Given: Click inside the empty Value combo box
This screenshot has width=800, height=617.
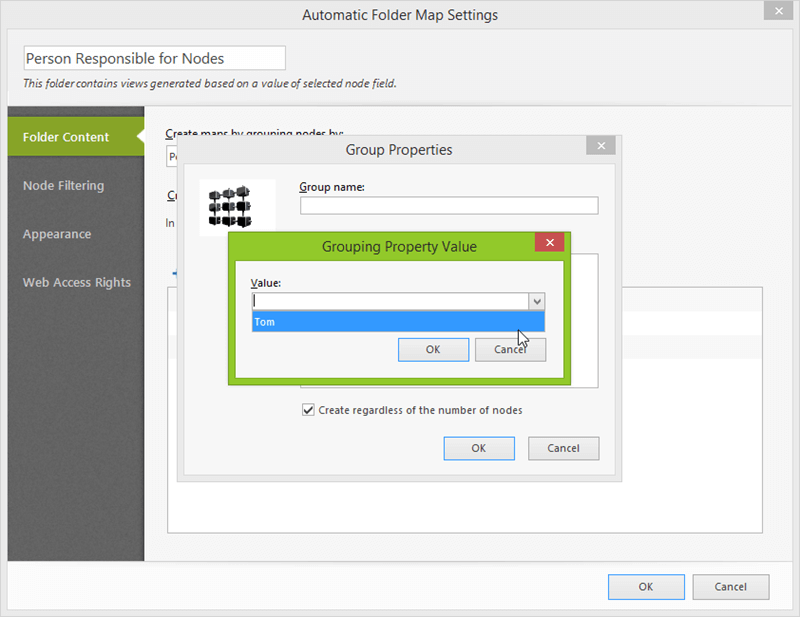Looking at the screenshot, I should pyautogui.click(x=390, y=301).
